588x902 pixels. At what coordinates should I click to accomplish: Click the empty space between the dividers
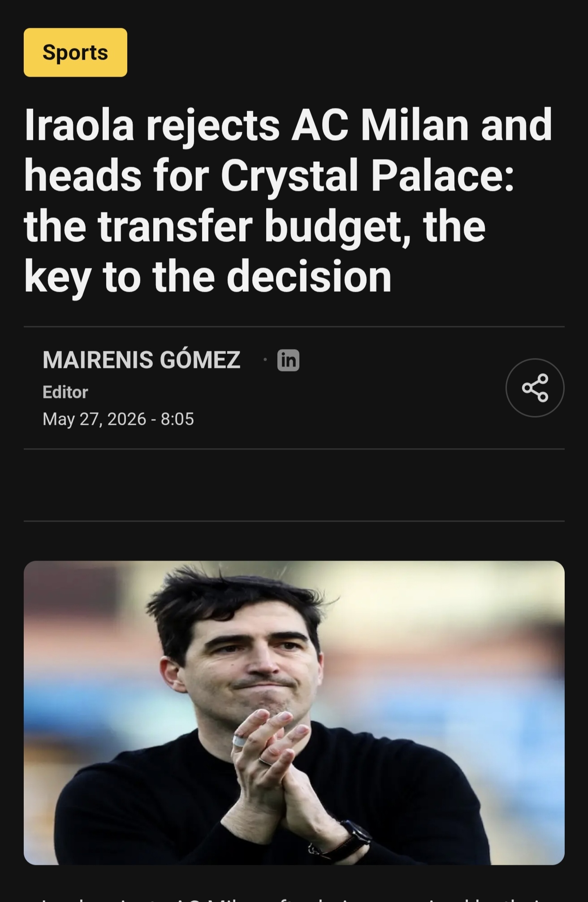click(294, 485)
